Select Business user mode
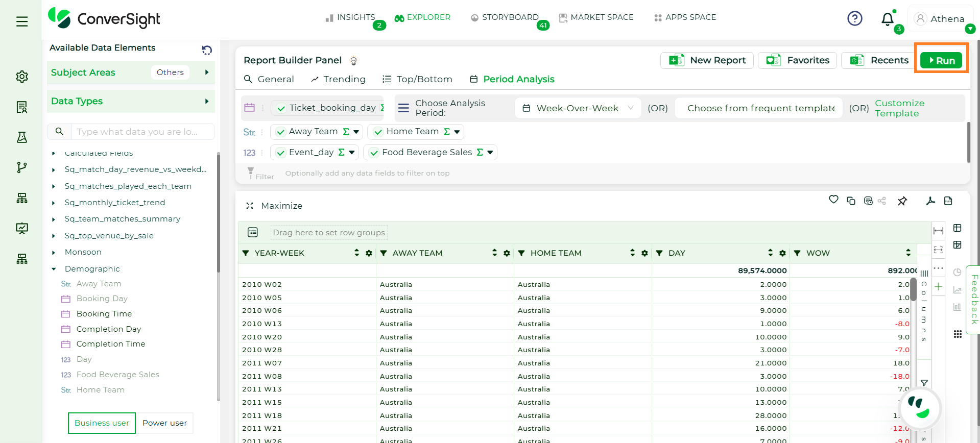 102,423
